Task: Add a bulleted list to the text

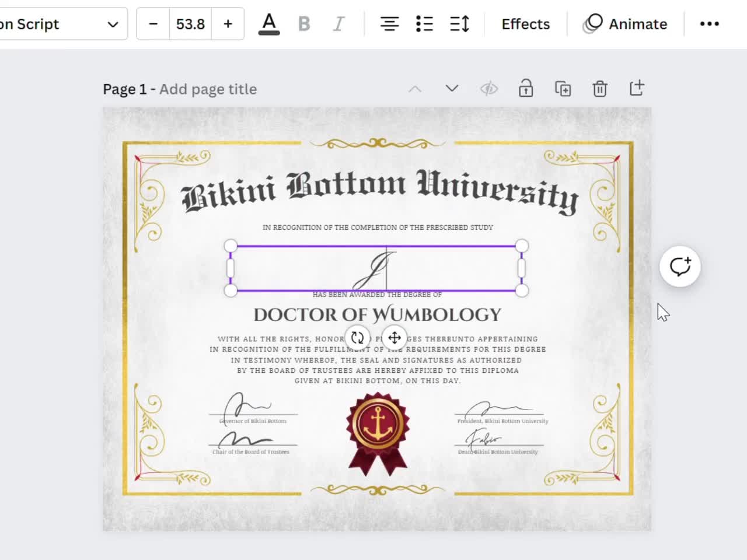Action: 424,23
